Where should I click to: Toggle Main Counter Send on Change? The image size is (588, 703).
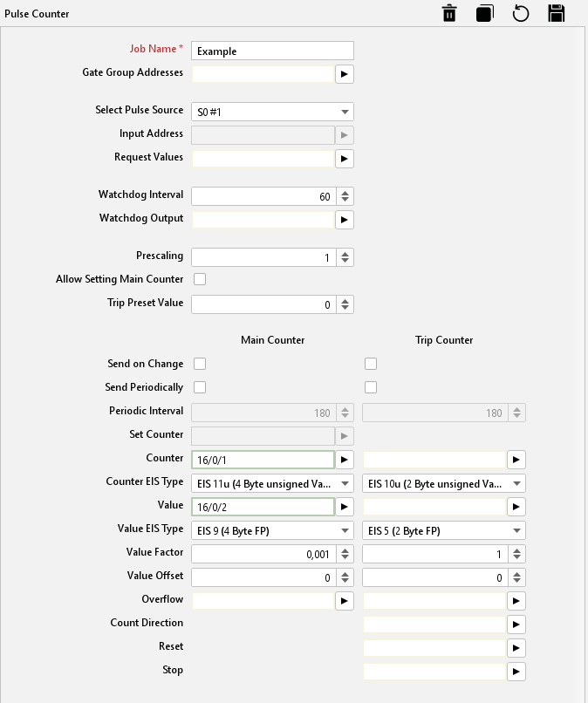200,364
